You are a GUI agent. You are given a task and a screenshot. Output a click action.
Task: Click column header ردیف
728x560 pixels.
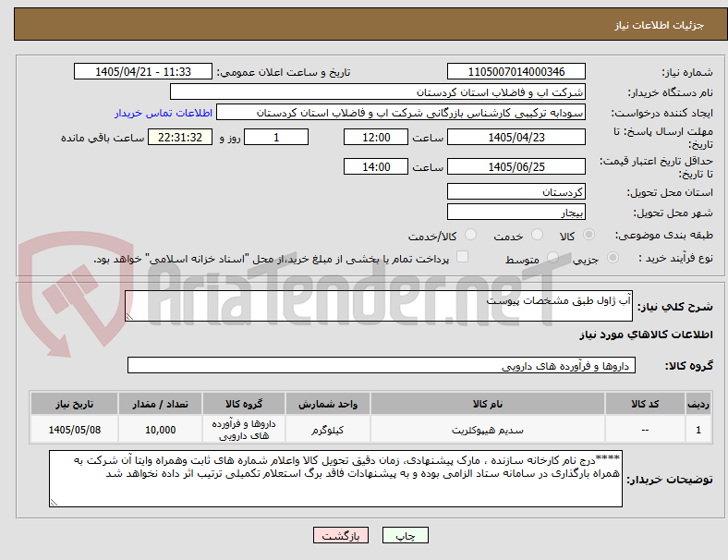[x=698, y=404]
